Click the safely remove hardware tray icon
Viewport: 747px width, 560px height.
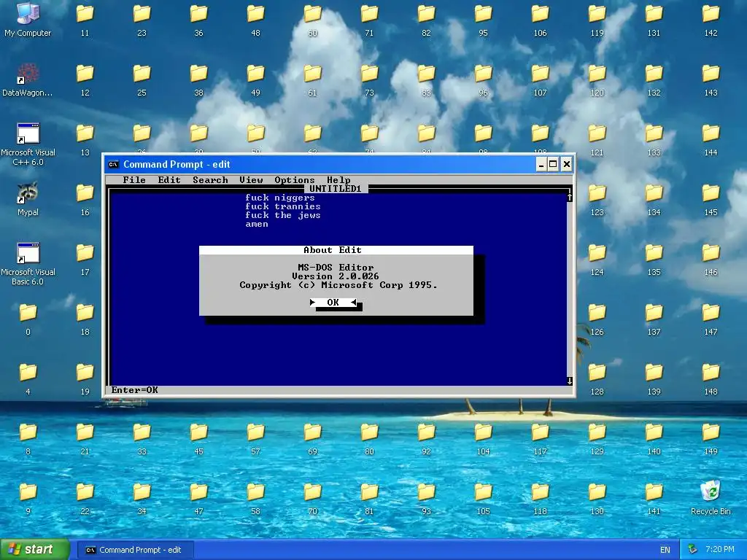(x=693, y=550)
